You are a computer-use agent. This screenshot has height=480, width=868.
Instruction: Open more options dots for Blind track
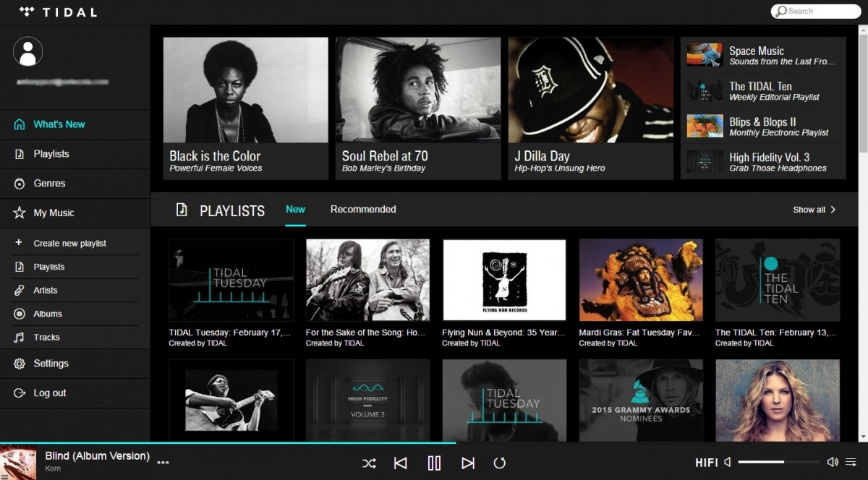(163, 463)
